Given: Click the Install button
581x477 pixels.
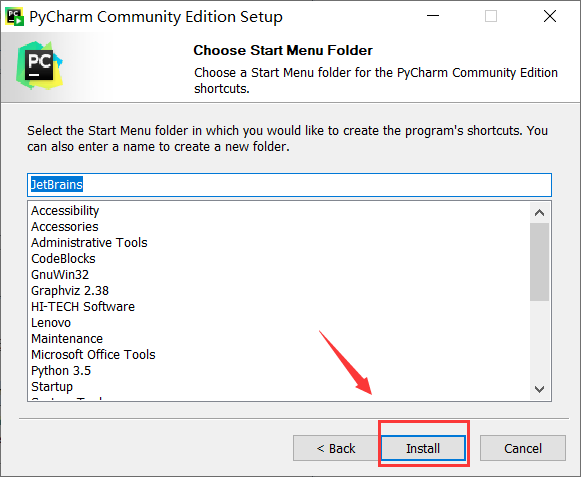Looking at the screenshot, I should point(423,448).
